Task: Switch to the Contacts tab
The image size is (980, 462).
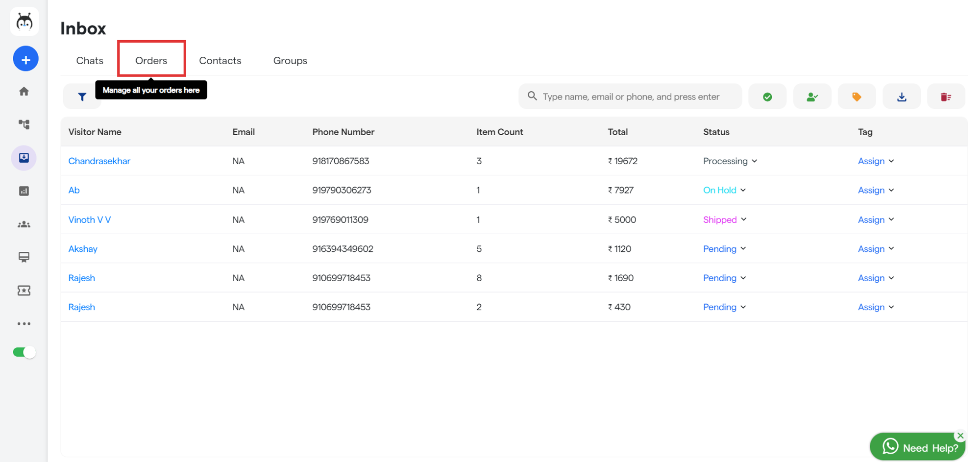Action: [220, 61]
